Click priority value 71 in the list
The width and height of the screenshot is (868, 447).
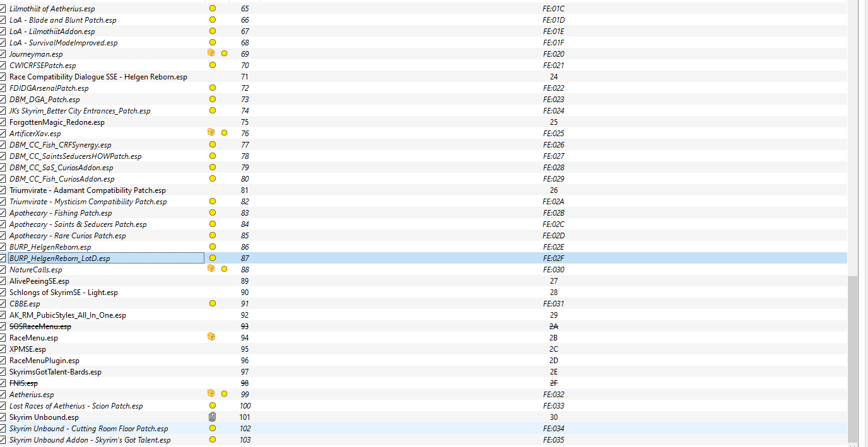point(245,76)
